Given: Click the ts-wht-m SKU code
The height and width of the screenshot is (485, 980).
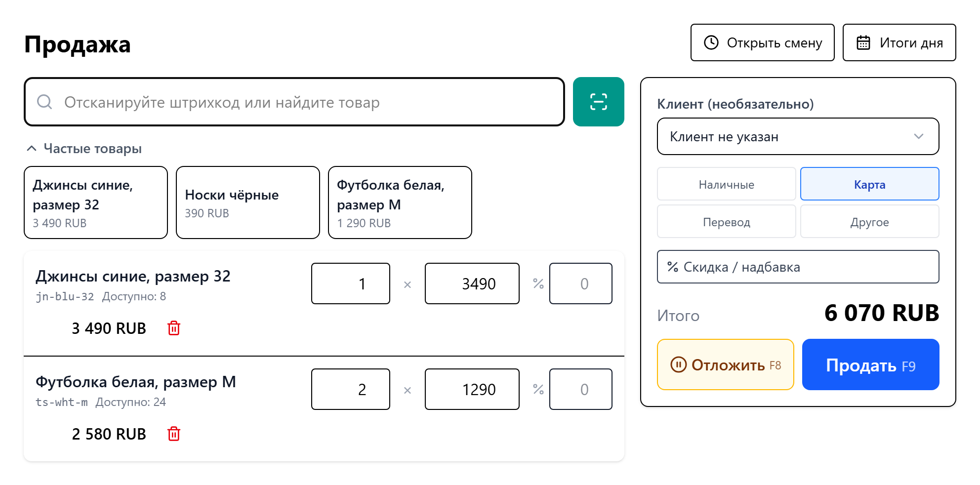Looking at the screenshot, I should [62, 402].
